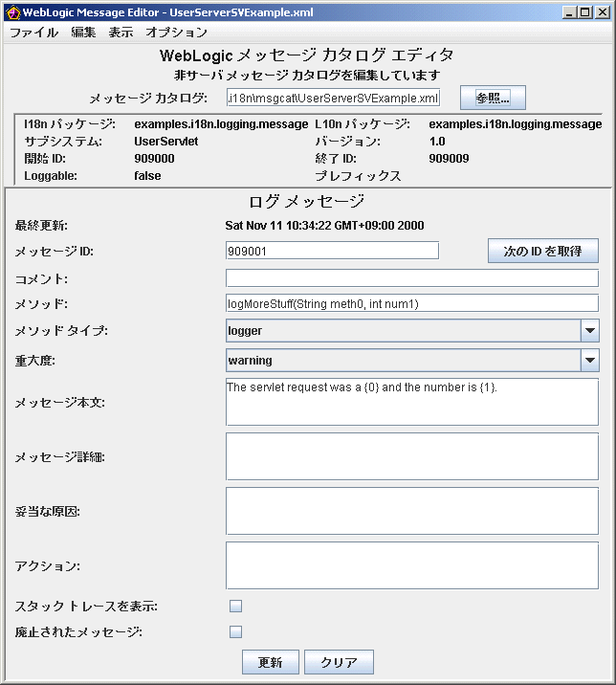Enable the 廃止されたメッセージ checkbox
This screenshot has width=616, height=685.
[236, 631]
